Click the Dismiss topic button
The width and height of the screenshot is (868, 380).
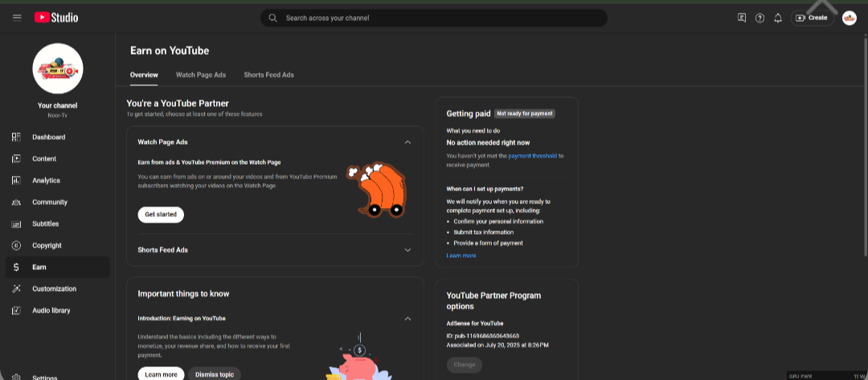(215, 374)
